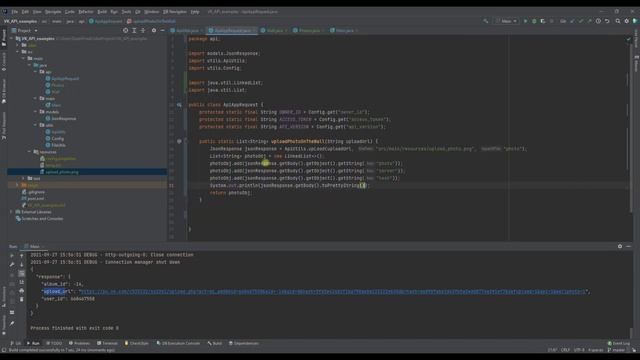Select the ApiAppRequest.java editor tab
The height and width of the screenshot is (360, 640).
click(x=232, y=31)
